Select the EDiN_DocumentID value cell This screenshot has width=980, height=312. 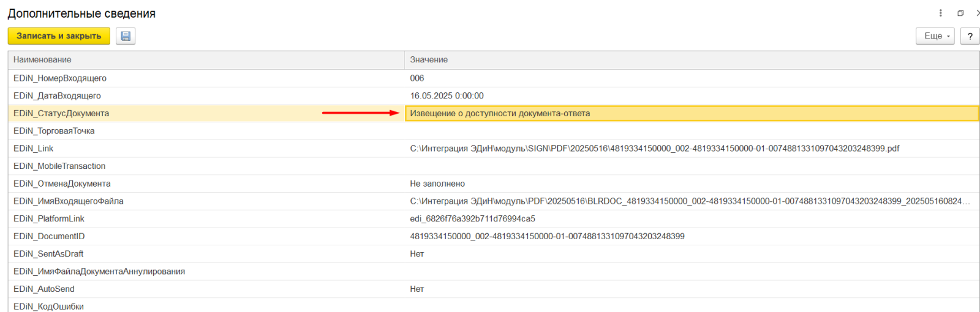click(692, 236)
